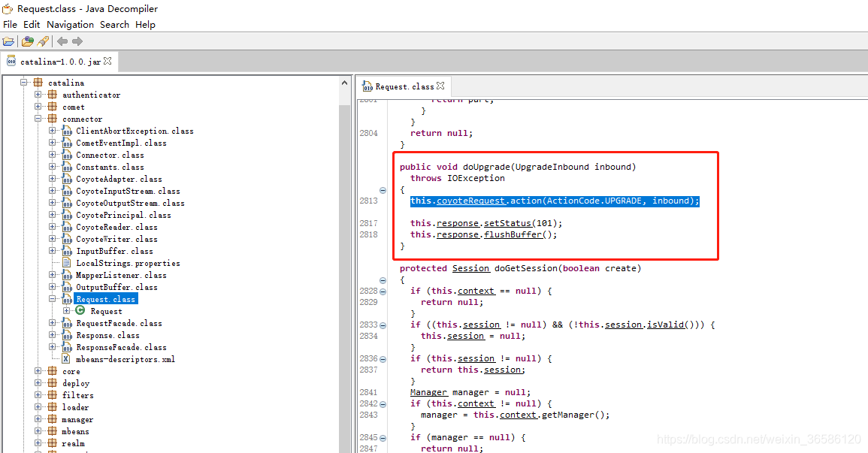Click the tree panel scroll-up arrow
868x453 pixels.
344,83
